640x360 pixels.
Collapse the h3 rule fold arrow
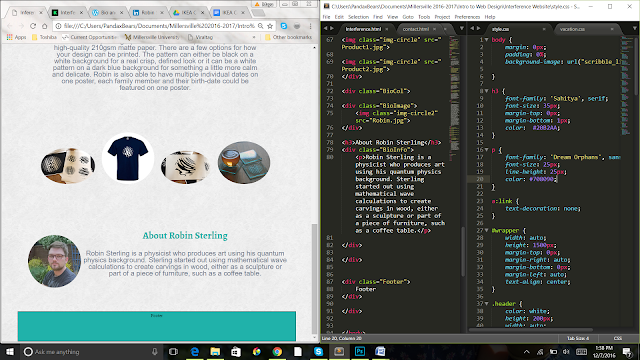point(487,91)
